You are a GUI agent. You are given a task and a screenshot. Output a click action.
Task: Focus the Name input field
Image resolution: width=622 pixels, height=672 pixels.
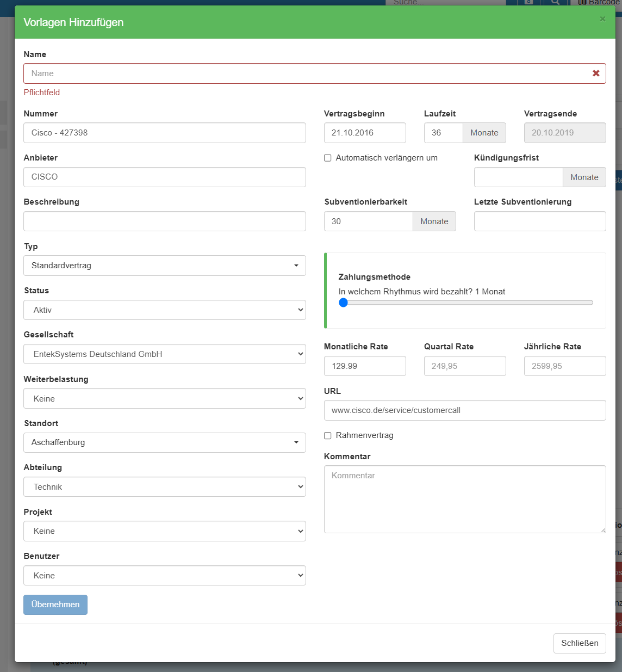315,73
